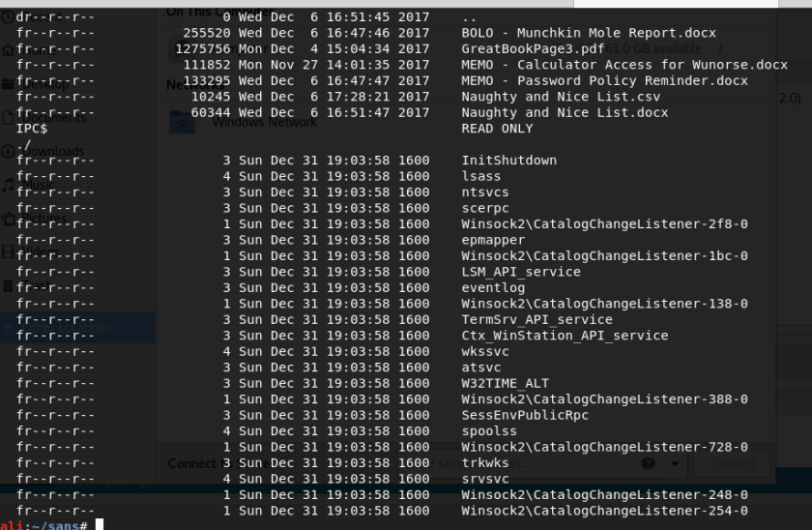Focus the server address input field
This screenshot has width=812, height=530.
coord(541,463)
